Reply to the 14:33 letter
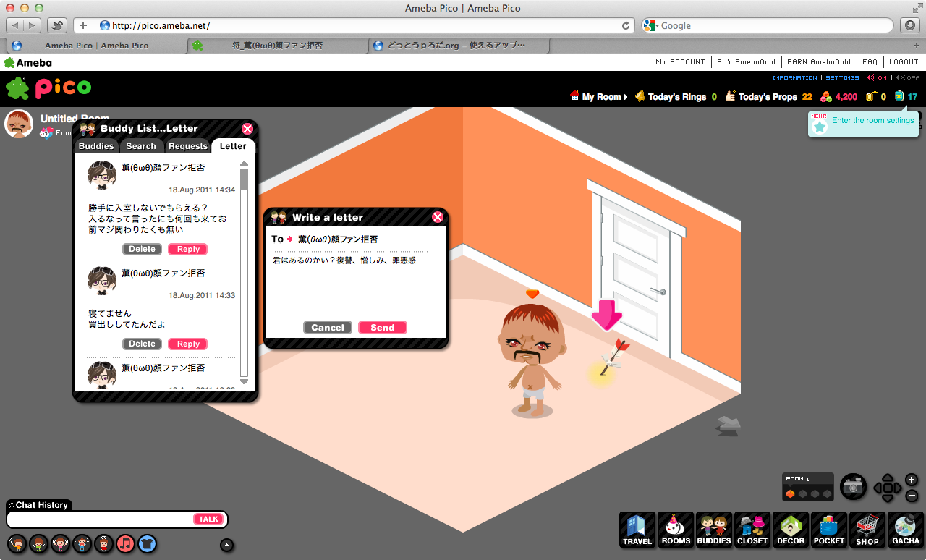The height and width of the screenshot is (560, 926). coord(188,344)
